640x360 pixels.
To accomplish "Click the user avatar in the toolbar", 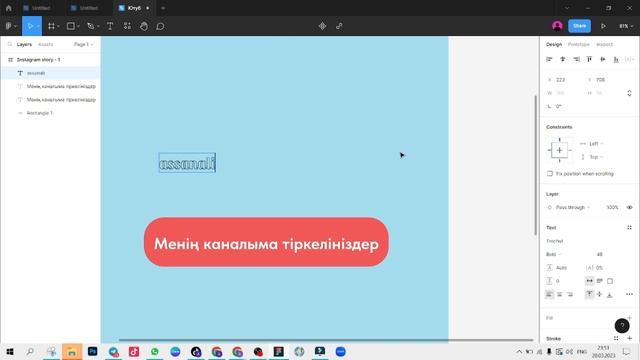I will (x=557, y=26).
